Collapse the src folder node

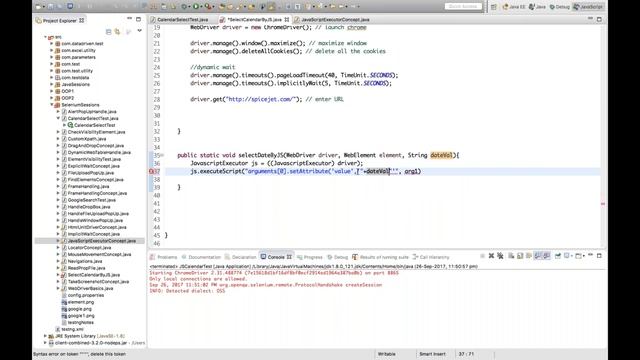coord(45,37)
